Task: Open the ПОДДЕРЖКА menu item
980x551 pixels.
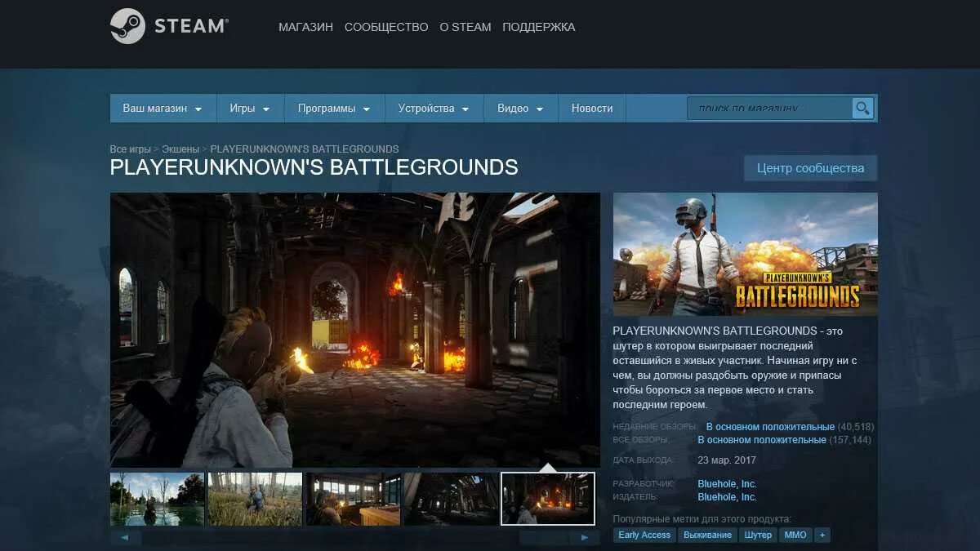Action: [x=539, y=27]
